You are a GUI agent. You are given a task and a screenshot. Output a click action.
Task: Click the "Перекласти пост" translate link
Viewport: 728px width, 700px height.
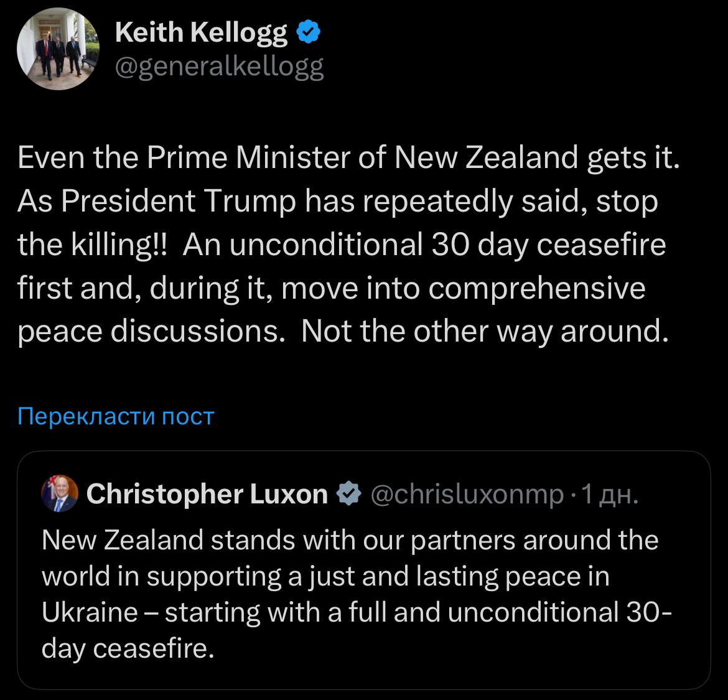click(x=116, y=416)
